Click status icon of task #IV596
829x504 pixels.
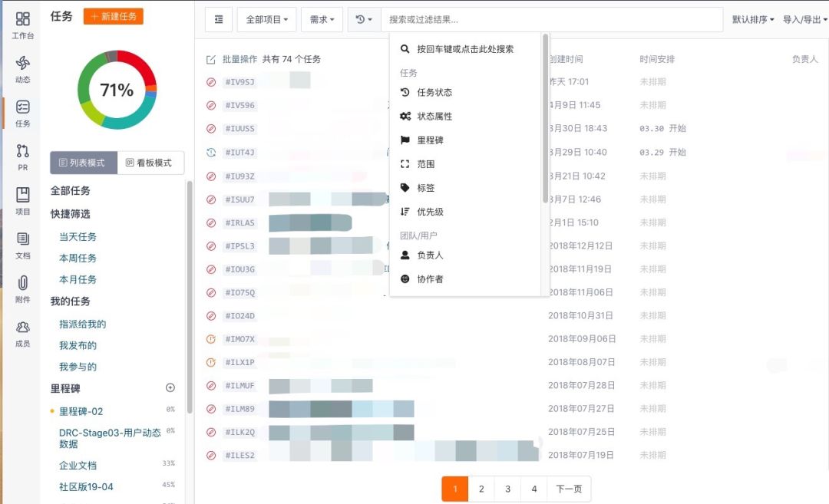coord(211,105)
